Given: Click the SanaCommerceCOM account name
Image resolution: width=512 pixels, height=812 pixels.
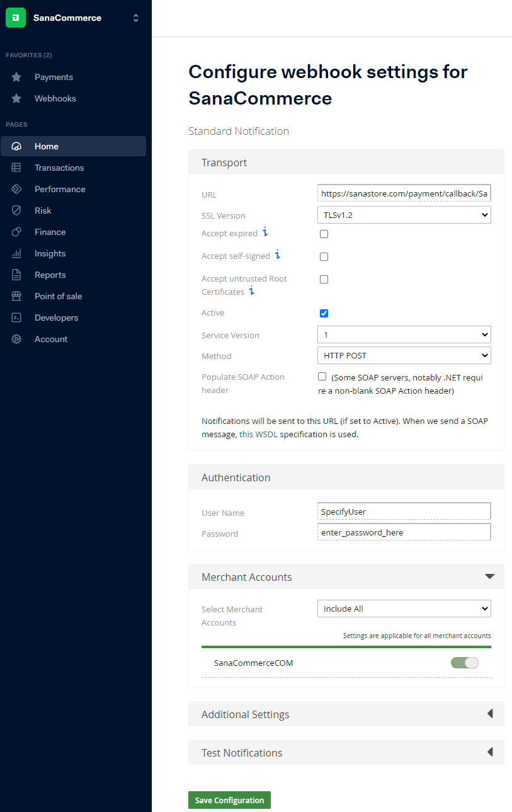Looking at the screenshot, I should [253, 663].
